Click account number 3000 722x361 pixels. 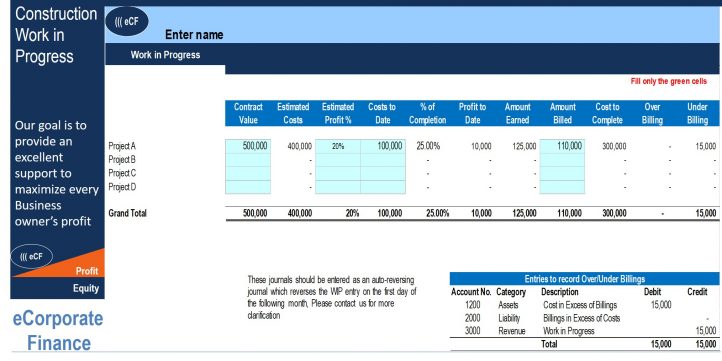coord(472,331)
